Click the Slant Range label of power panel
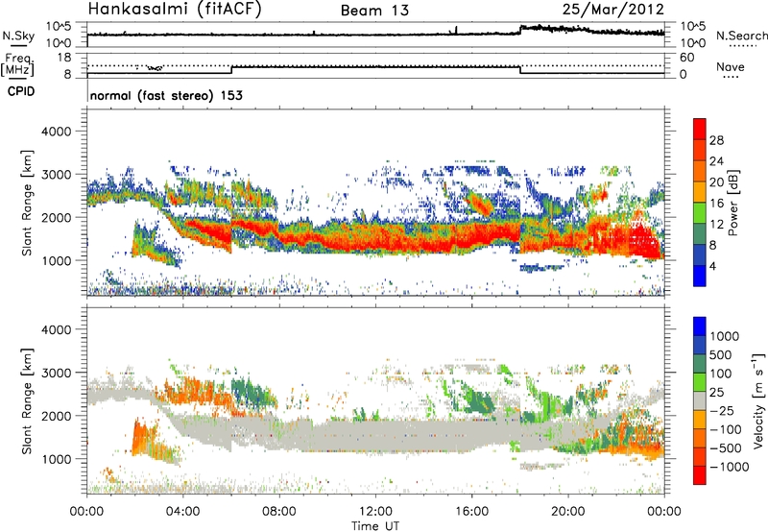 (x=28, y=203)
